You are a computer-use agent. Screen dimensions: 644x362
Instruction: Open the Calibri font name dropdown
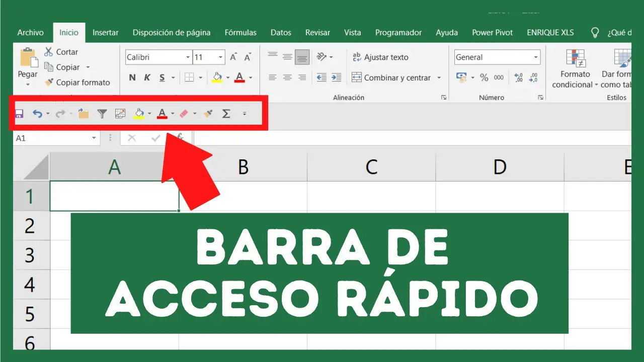(x=188, y=57)
